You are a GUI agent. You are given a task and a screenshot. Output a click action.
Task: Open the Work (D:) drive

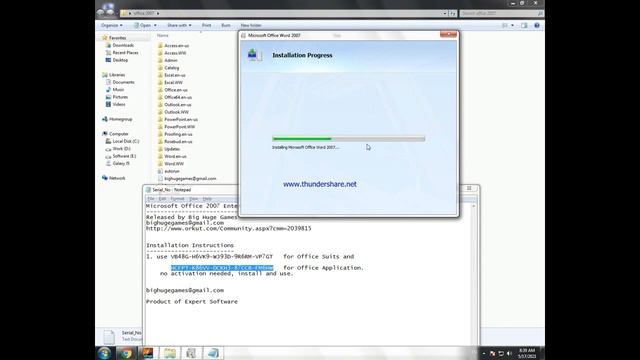121,149
